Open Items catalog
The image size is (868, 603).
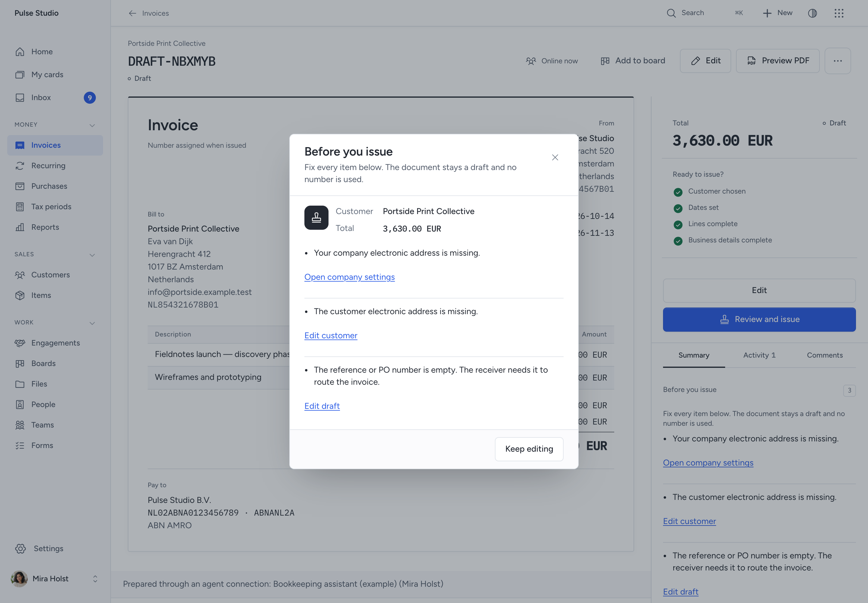click(55, 295)
